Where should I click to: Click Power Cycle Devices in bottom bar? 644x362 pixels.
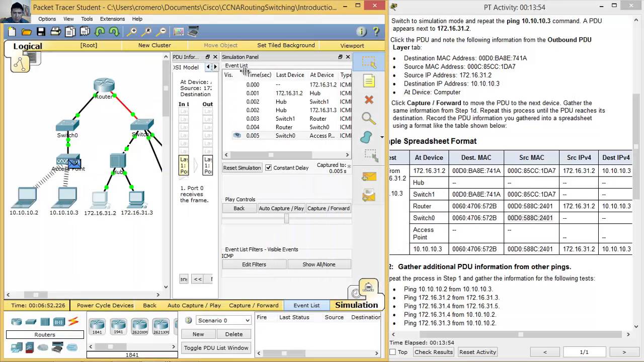pos(105,305)
